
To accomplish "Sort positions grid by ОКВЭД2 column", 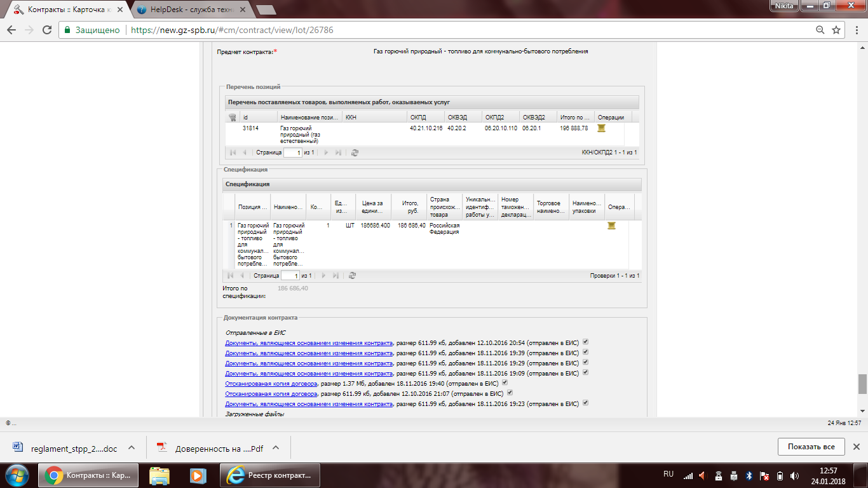I will pyautogui.click(x=538, y=117).
